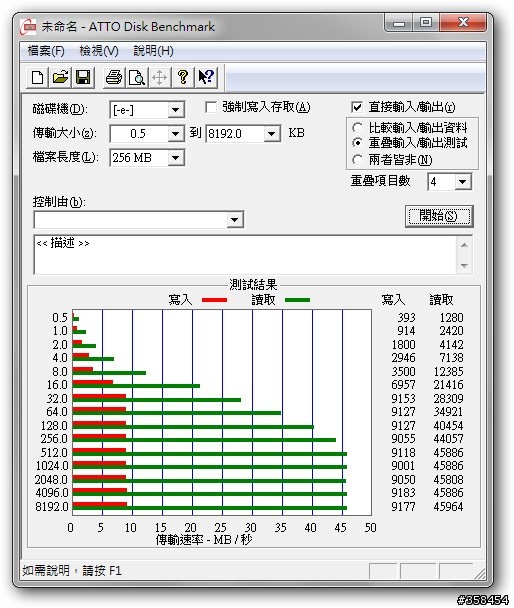The height and width of the screenshot is (608, 514).
Task: Maximize the ATTO Disk Benchmark window
Action: [425, 22]
